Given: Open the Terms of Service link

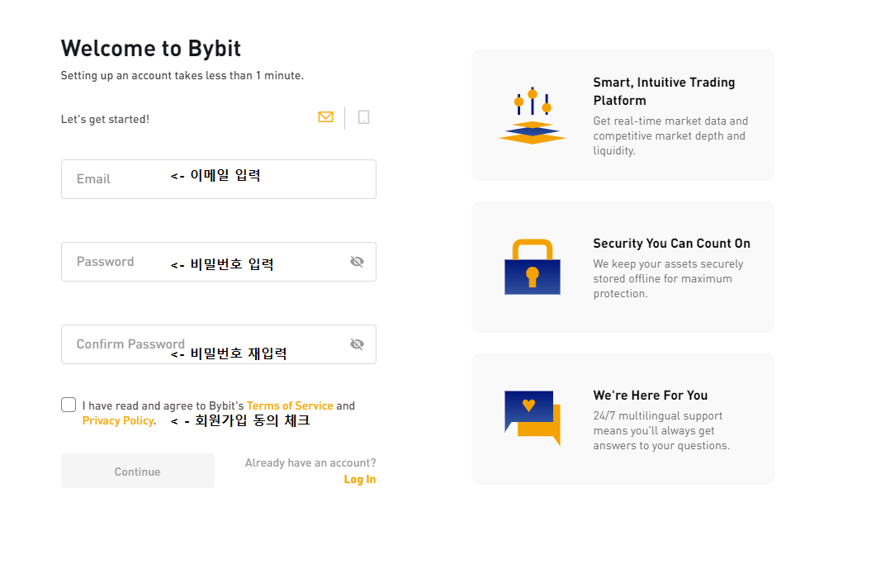Looking at the screenshot, I should pos(290,405).
